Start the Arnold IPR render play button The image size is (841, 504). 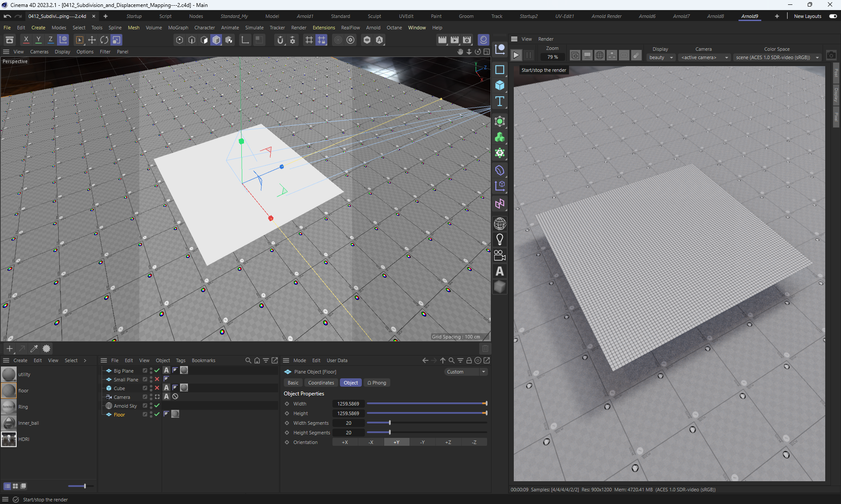coord(516,55)
